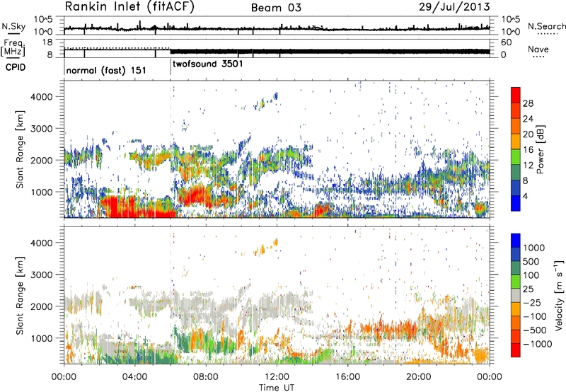Viewport: 566px width, 392px height.
Task: Click the "N.Sky" axis label
Action: click(13, 26)
